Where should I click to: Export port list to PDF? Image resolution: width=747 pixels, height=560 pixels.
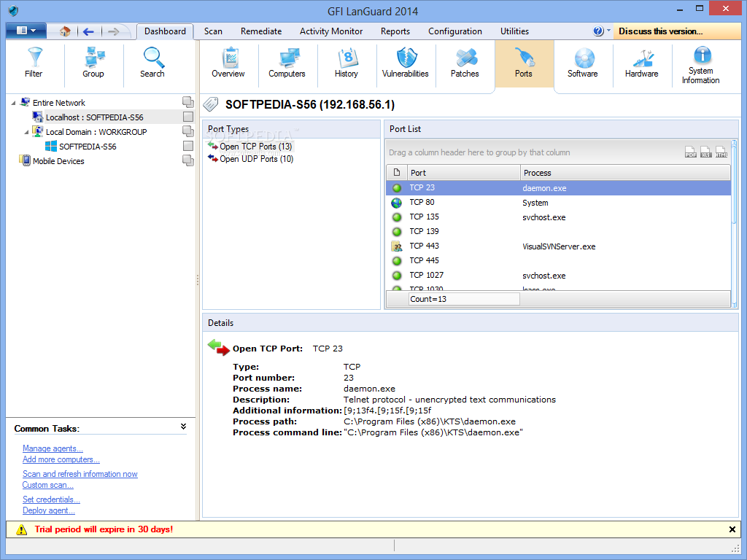tap(690, 152)
